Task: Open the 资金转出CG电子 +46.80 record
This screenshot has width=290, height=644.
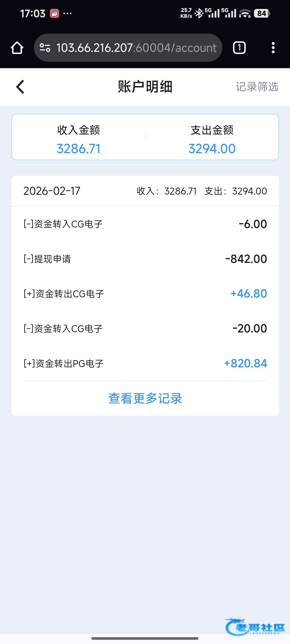Action: coord(145,294)
